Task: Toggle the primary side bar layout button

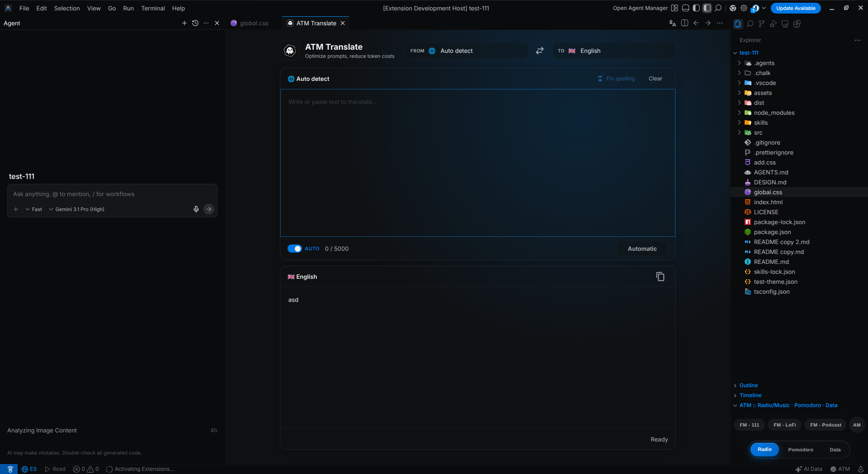Action: (696, 8)
